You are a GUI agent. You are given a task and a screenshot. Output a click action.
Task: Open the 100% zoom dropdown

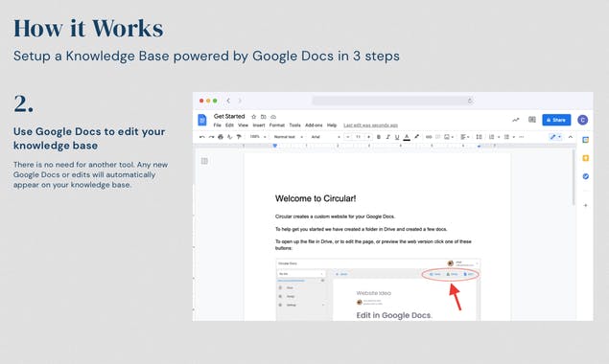pos(258,137)
